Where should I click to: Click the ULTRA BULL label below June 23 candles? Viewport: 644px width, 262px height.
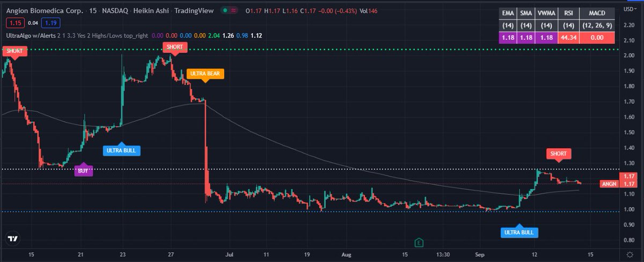[121, 150]
